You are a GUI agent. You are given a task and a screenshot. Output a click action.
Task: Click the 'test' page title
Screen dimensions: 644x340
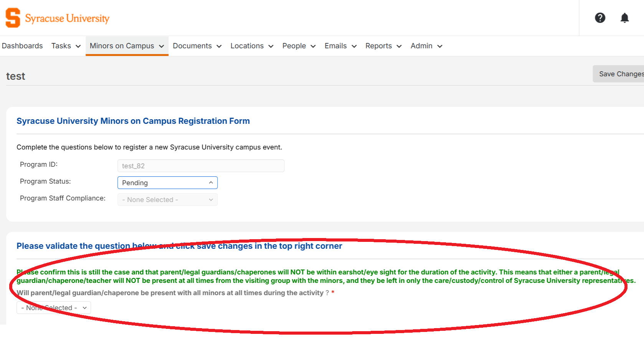16,76
